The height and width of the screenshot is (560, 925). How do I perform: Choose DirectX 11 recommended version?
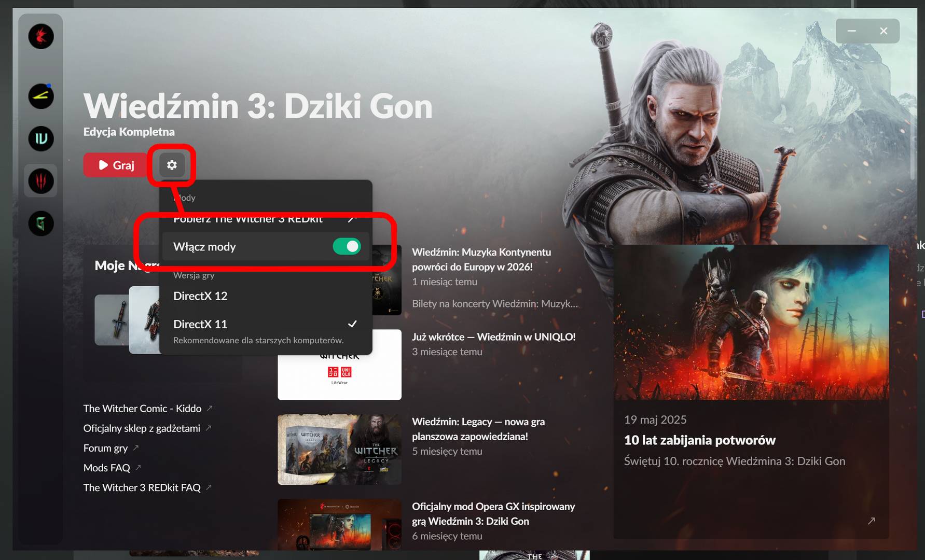coord(200,324)
